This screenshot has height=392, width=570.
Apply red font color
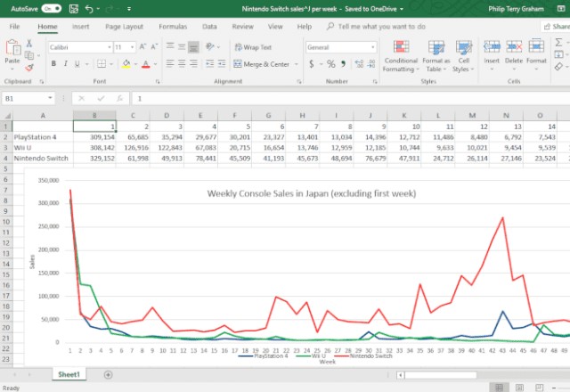[x=146, y=64]
